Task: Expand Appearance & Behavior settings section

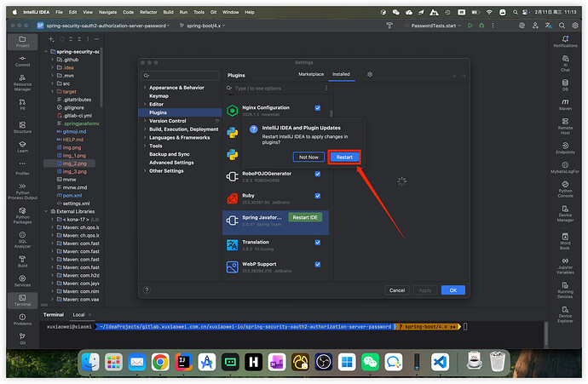Action: pyautogui.click(x=146, y=88)
